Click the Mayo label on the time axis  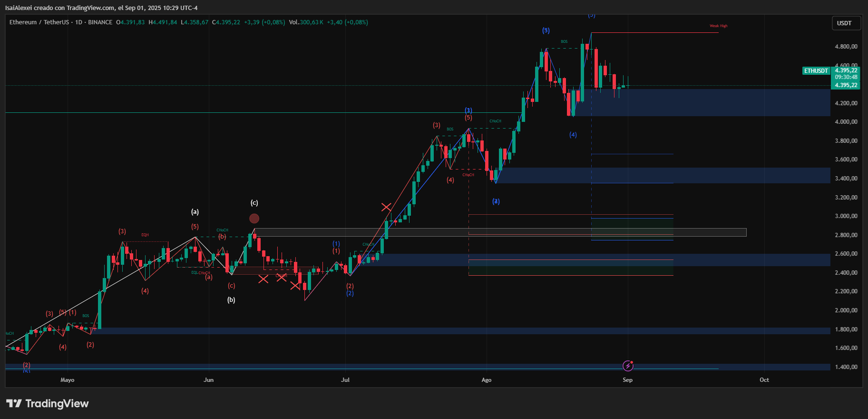(68, 380)
